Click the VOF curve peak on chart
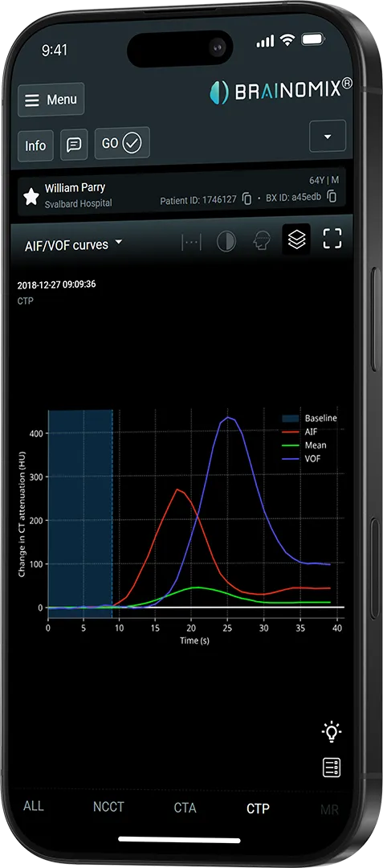 click(228, 417)
